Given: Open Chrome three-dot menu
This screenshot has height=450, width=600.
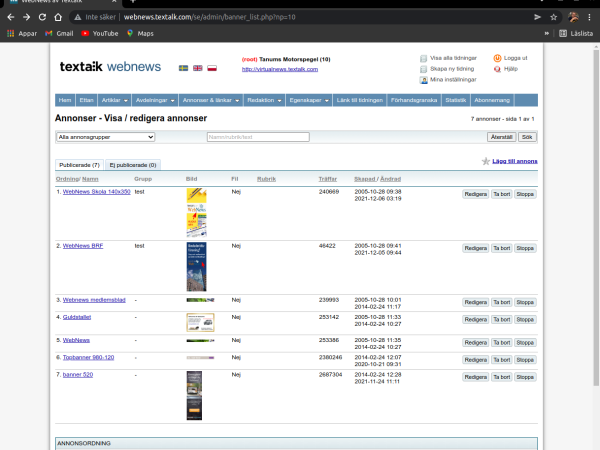Looking at the screenshot, I should coord(589,17).
